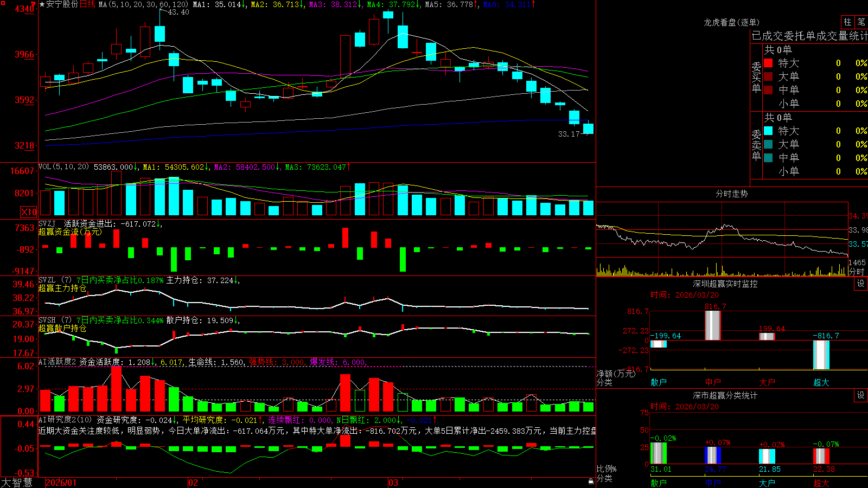Click the 816.7 中户 bar in 实时监控
Screen dimensions: 868x488
click(713, 325)
